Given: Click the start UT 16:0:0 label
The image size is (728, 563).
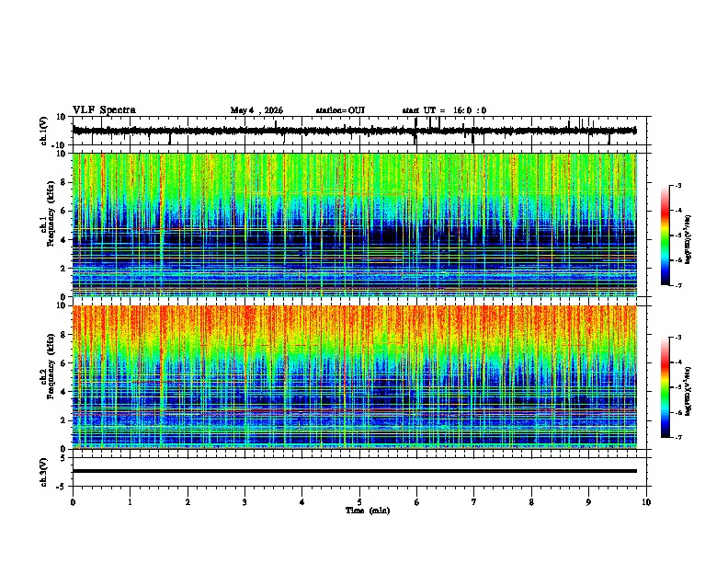Looking at the screenshot, I should [444, 110].
